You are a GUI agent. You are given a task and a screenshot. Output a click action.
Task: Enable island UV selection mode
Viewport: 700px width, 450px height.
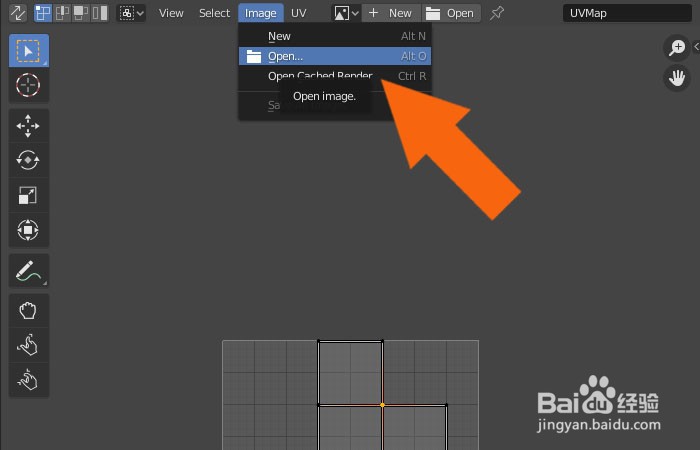100,13
